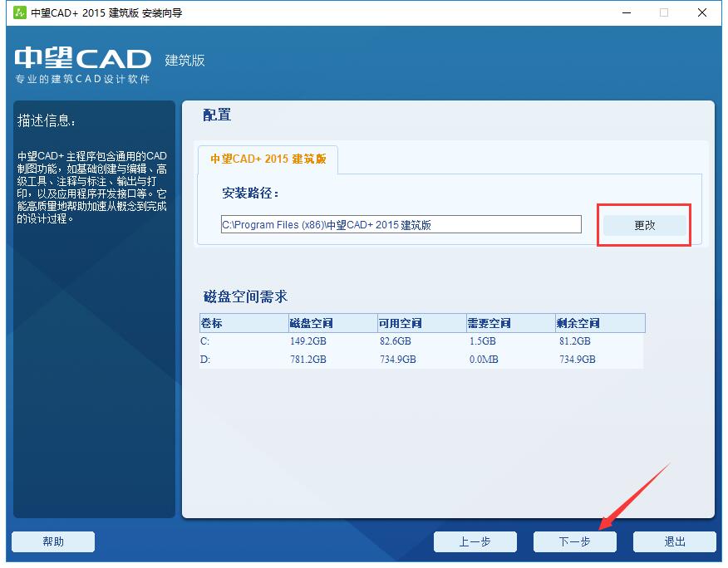Image resolution: width=728 pixels, height=568 pixels.
Task: Click the 上一步 button to go back
Action: click(x=475, y=541)
